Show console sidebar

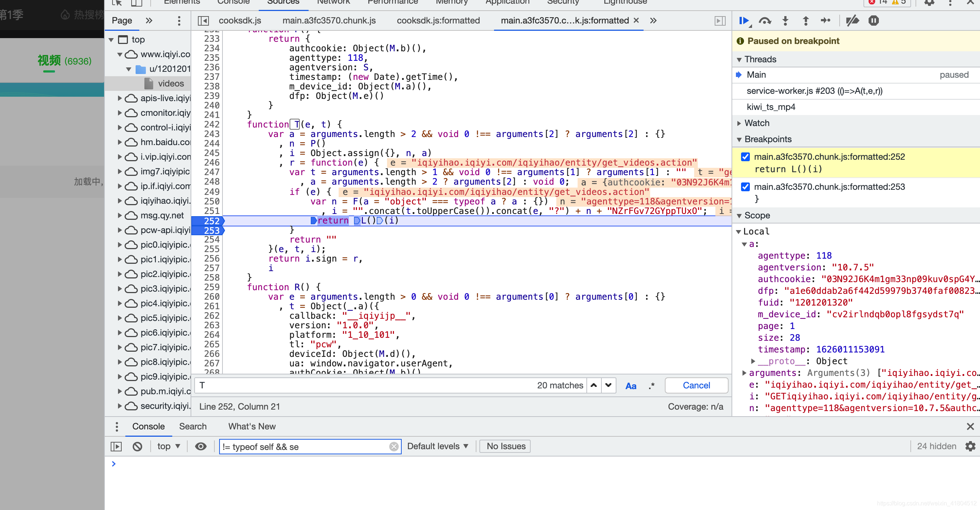point(116,447)
